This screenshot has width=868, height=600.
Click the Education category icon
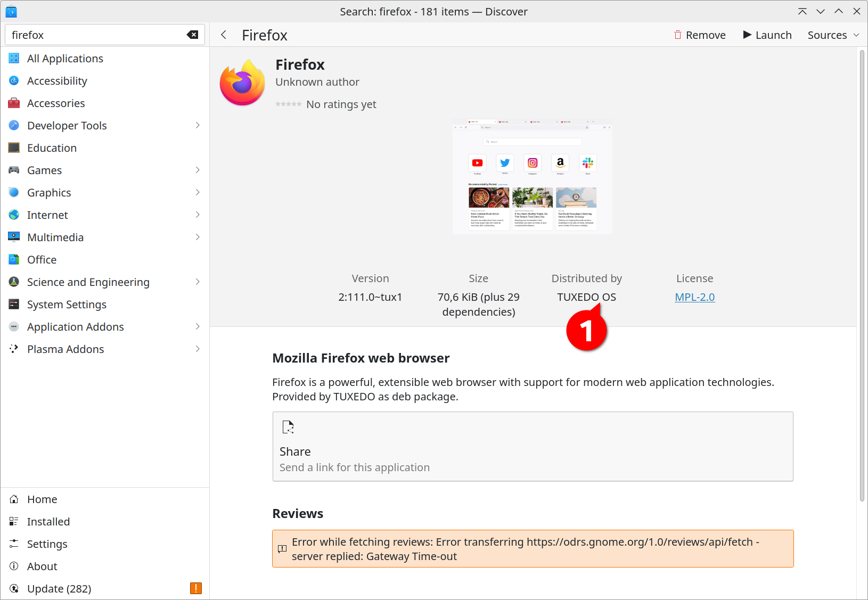[14, 148]
